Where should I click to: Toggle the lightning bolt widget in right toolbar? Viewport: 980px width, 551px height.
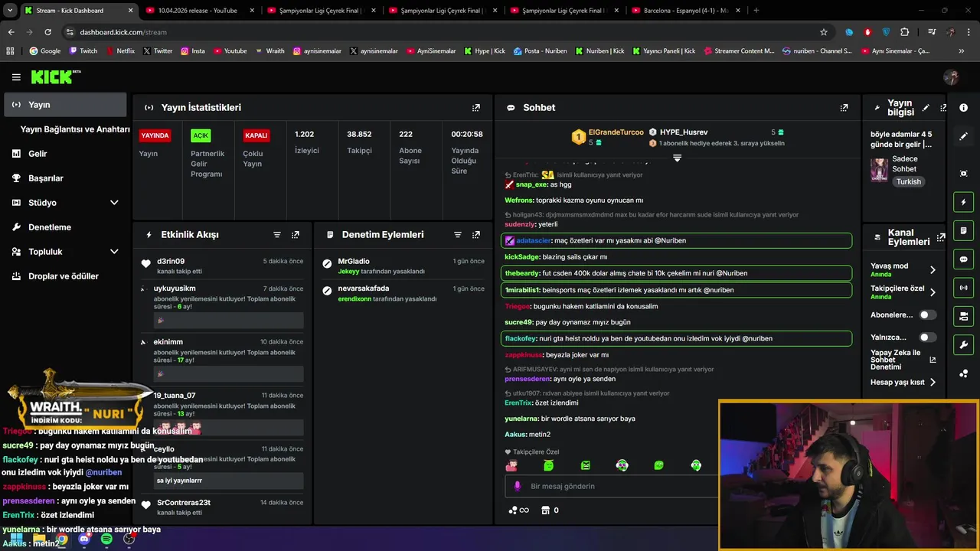[x=963, y=202]
